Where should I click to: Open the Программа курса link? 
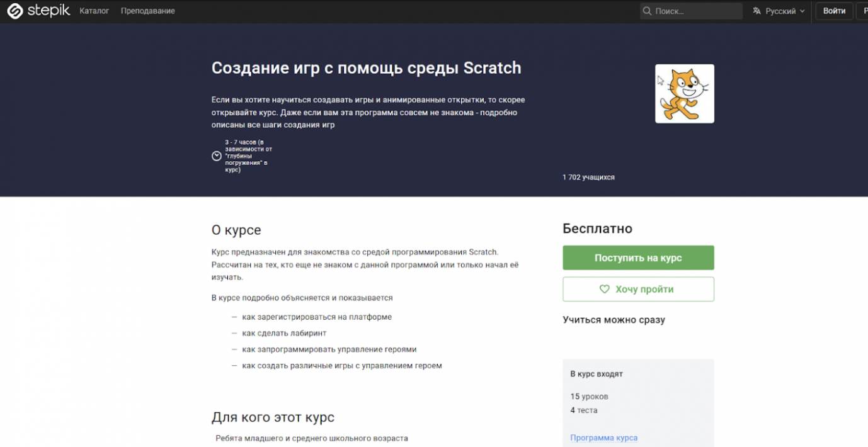(x=603, y=438)
